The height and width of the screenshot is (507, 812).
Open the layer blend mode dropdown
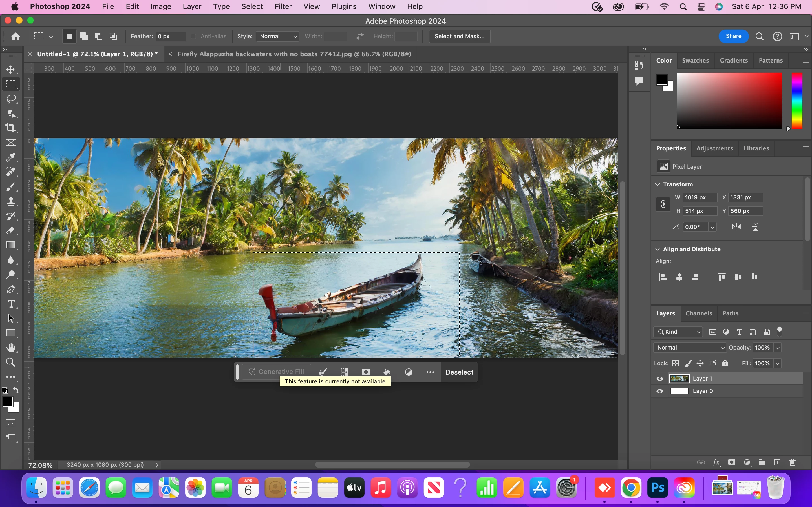(690, 347)
